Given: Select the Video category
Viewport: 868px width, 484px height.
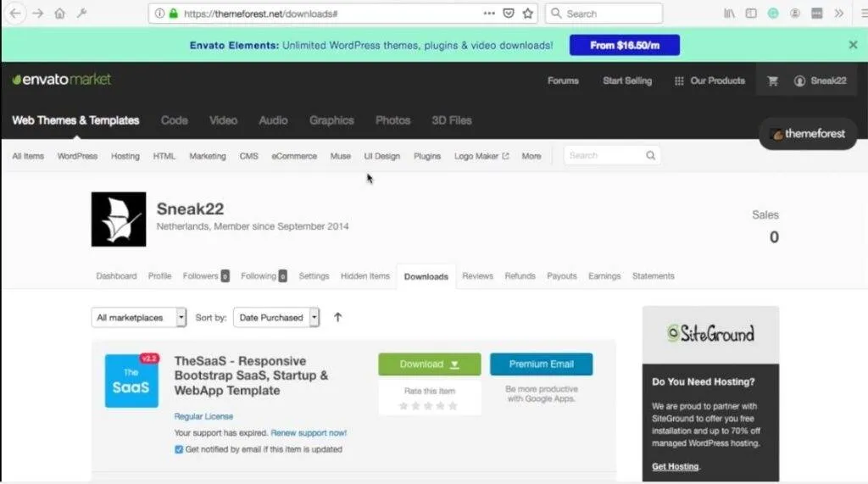Looking at the screenshot, I should (x=223, y=120).
